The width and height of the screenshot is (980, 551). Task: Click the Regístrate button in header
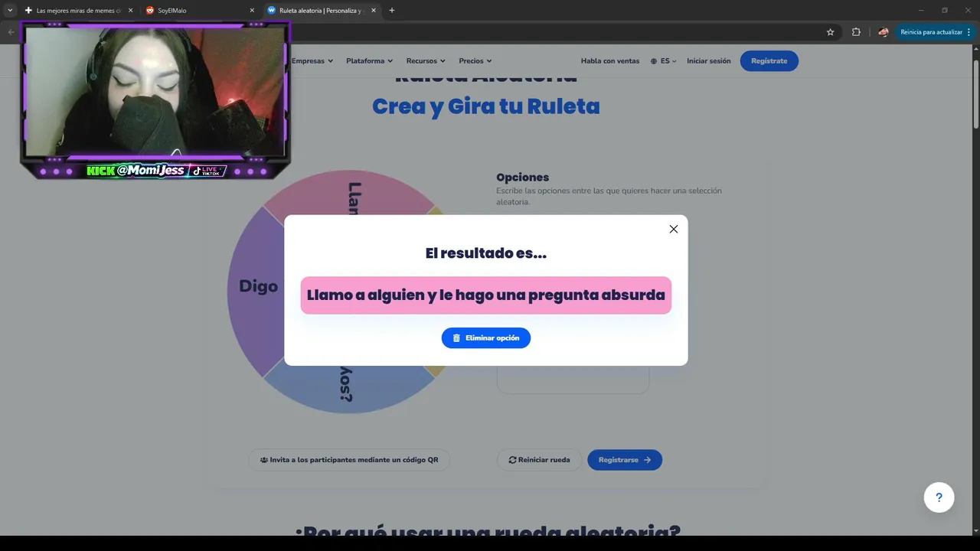pyautogui.click(x=769, y=61)
